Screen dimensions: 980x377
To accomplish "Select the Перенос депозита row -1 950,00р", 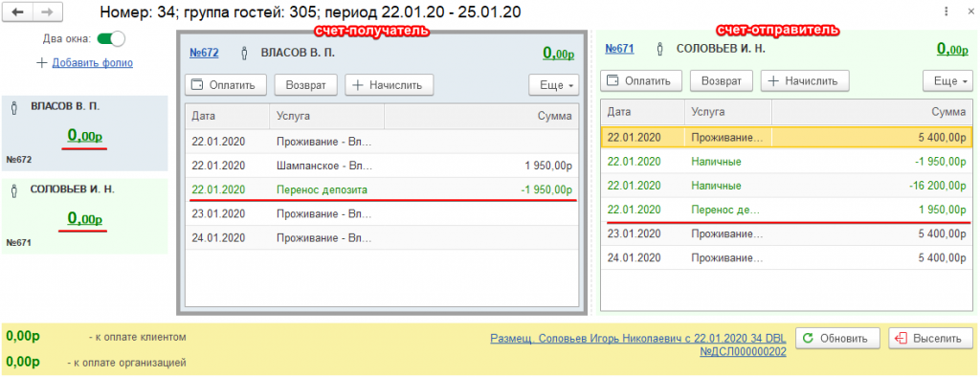I will point(382,189).
